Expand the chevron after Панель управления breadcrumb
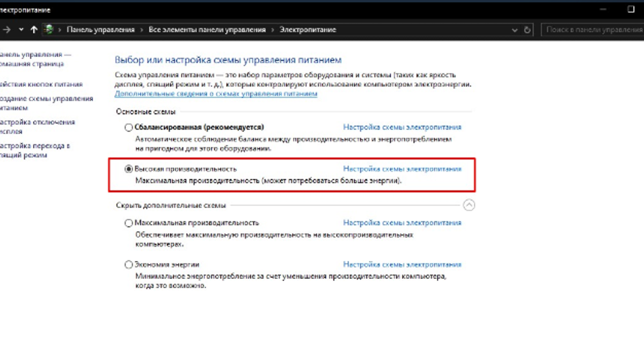The image size is (644, 338). tap(142, 30)
